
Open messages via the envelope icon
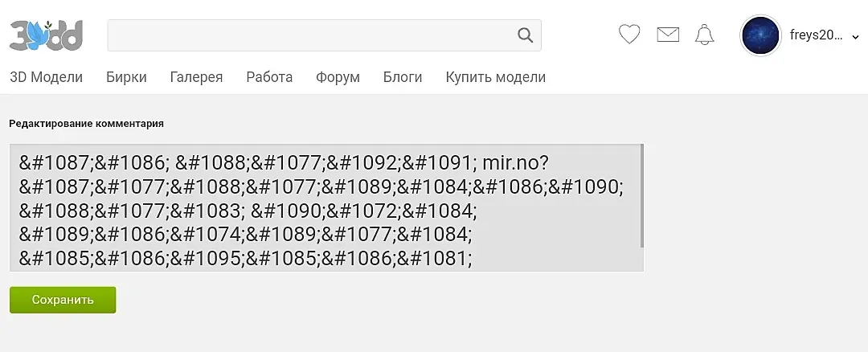[x=668, y=35]
